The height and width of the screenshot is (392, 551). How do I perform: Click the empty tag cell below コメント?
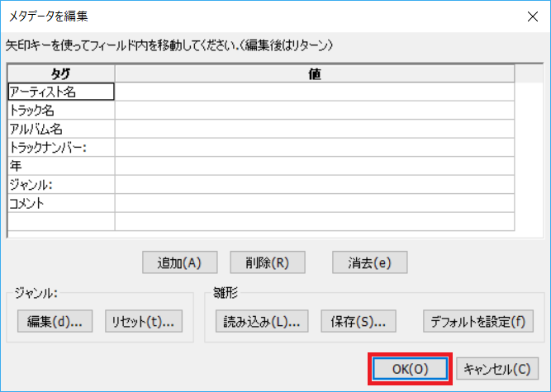[61, 221]
